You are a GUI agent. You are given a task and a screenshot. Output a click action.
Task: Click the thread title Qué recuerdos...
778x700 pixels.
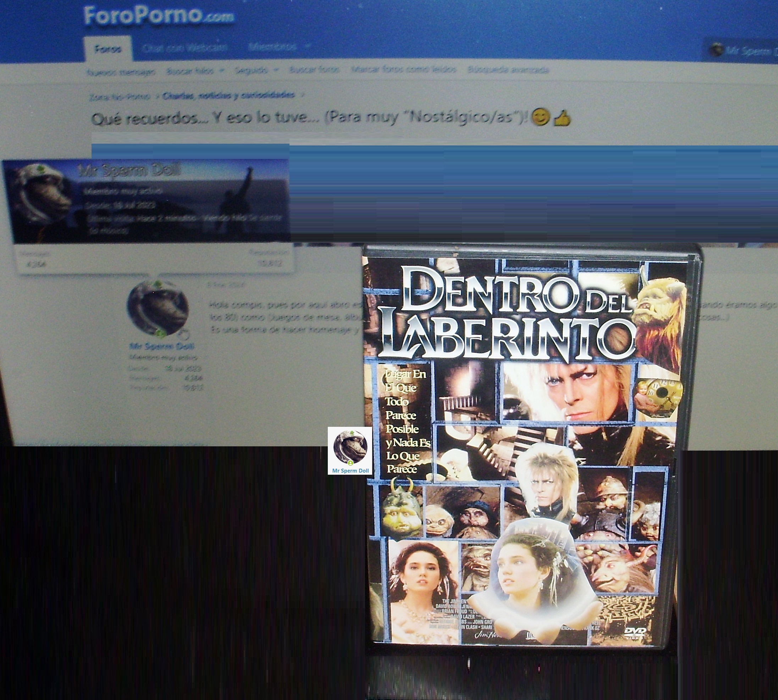coord(310,118)
